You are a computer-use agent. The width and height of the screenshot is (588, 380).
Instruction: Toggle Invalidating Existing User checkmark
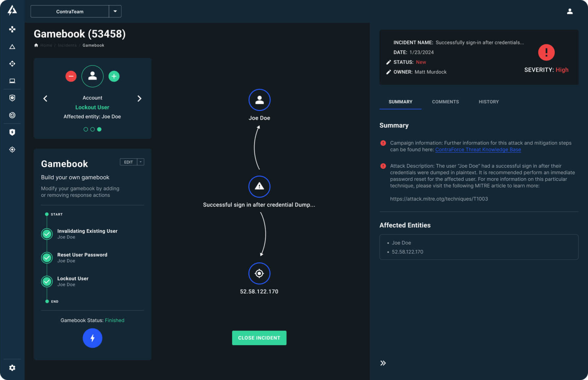47,234
